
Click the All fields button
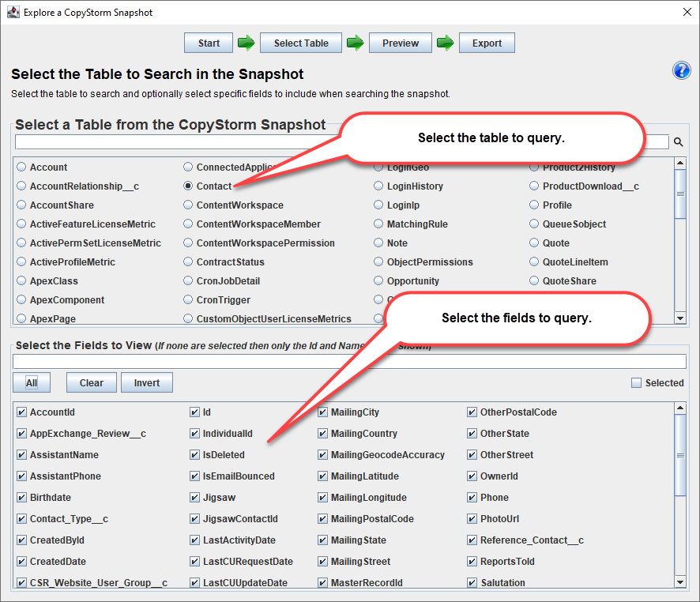click(x=32, y=382)
